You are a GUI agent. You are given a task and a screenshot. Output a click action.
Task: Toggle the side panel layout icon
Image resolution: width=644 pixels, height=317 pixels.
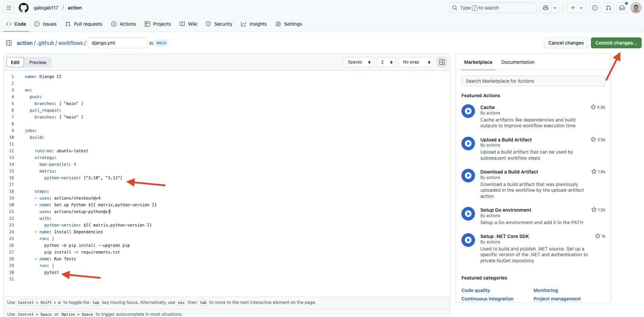(x=442, y=62)
